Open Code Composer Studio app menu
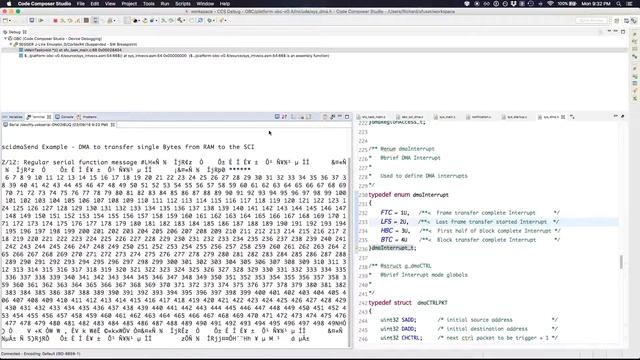 tap(44, 3)
